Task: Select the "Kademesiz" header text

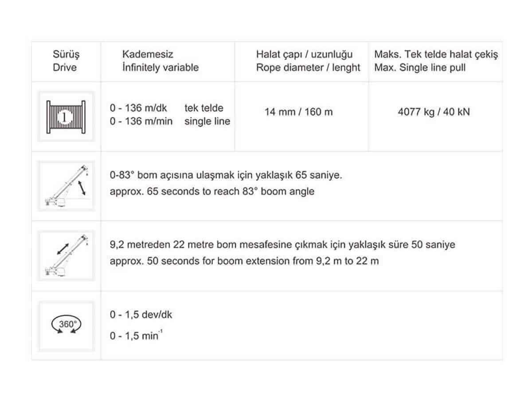Action: point(148,55)
